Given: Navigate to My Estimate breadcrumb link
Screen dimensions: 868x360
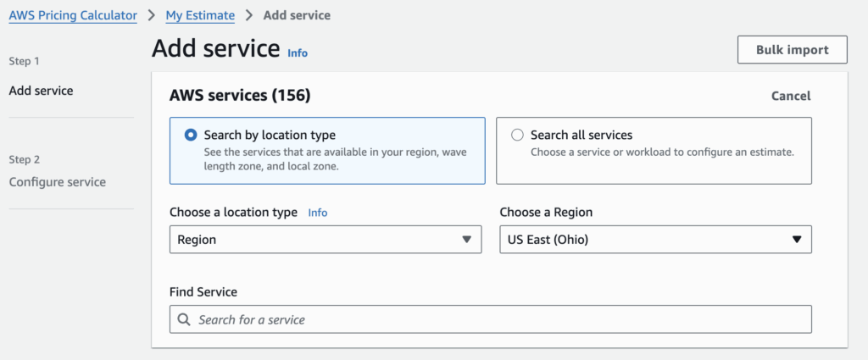Looking at the screenshot, I should pyautogui.click(x=200, y=15).
